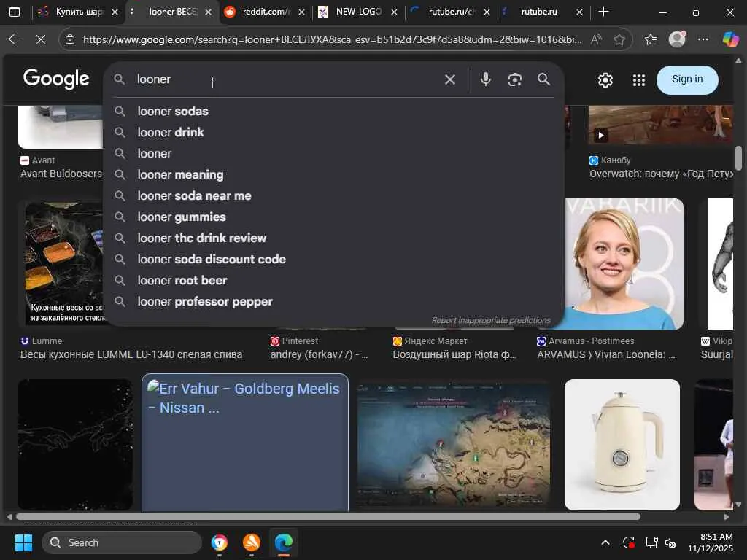Open the Google apps grid
The width and height of the screenshot is (747, 560).
pyautogui.click(x=638, y=80)
